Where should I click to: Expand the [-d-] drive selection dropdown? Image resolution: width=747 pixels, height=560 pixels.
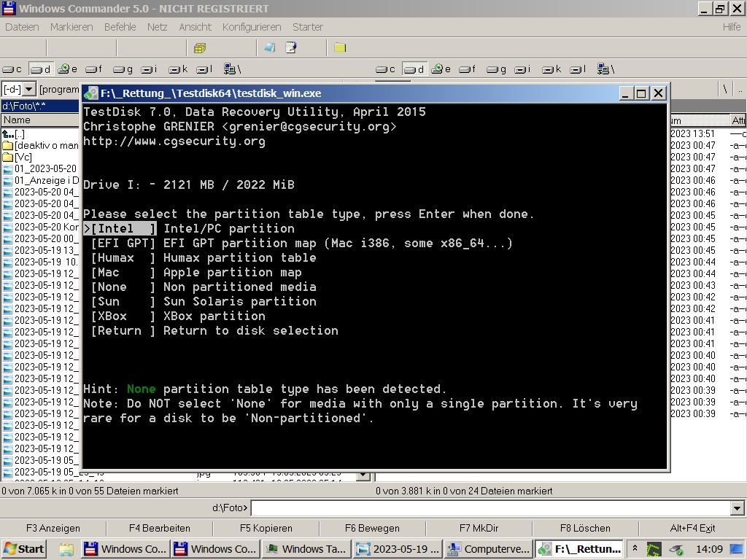point(29,89)
